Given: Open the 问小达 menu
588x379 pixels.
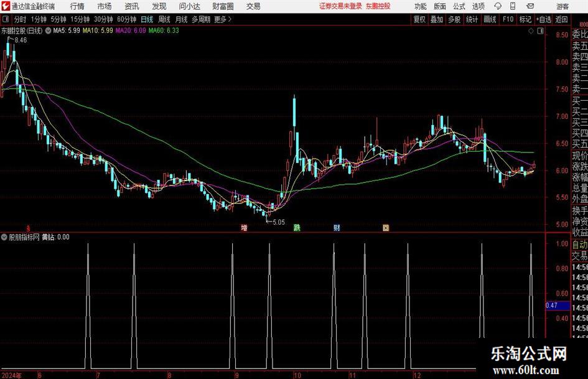Looking at the screenshot, I should coord(189,6).
